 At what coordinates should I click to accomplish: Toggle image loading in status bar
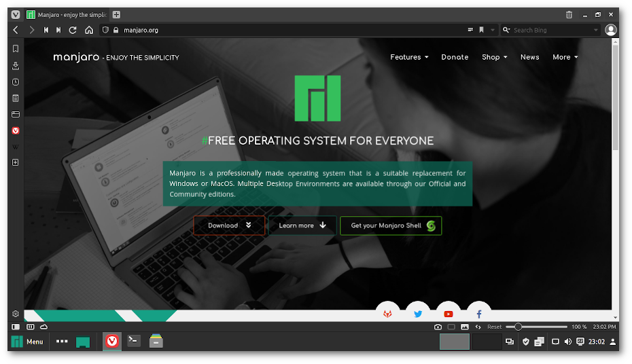[x=465, y=327]
